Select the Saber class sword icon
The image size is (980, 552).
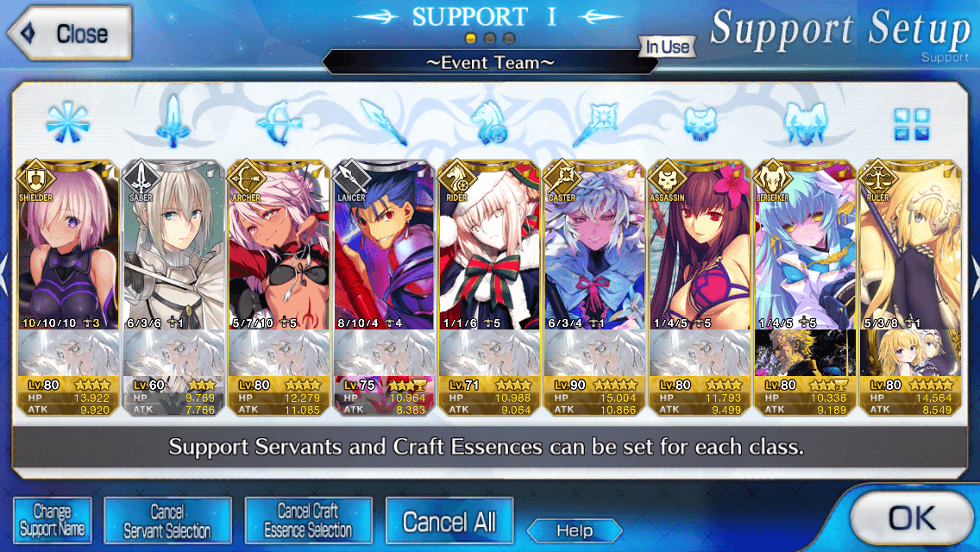pos(173,121)
